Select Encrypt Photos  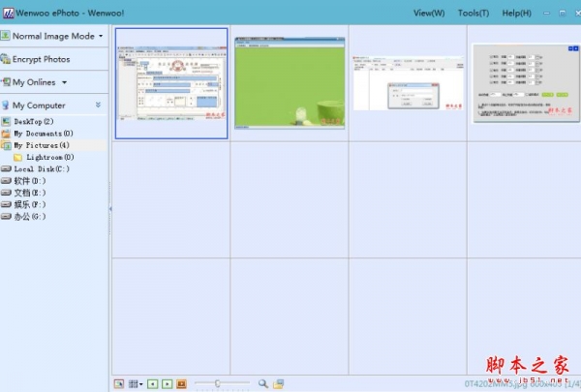41,59
